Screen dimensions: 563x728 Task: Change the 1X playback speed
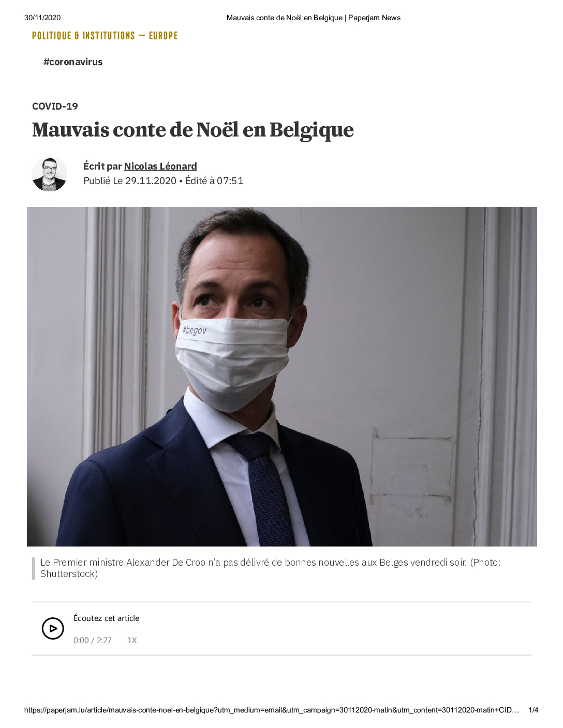point(132,641)
